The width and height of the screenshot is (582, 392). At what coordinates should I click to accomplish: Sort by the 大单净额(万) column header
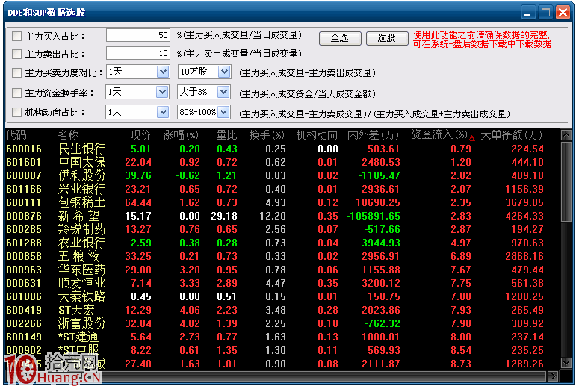[512, 135]
